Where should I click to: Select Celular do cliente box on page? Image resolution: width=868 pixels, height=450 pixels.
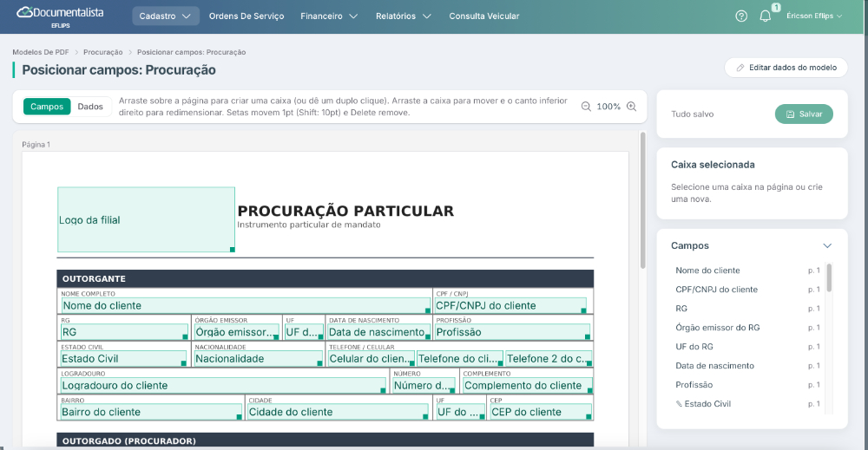[x=372, y=359]
